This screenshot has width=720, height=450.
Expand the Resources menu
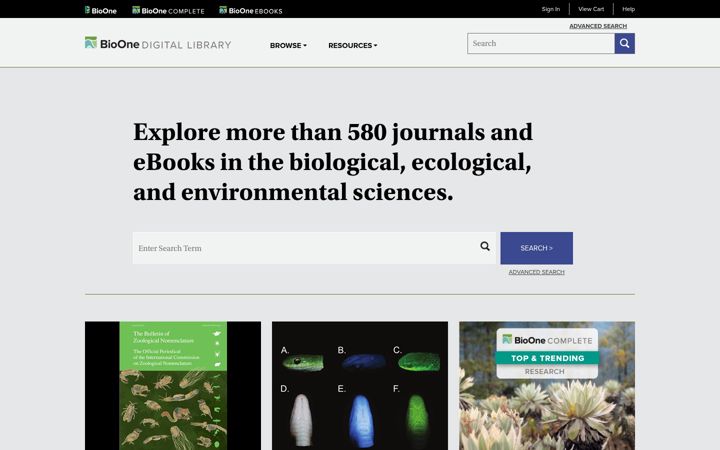[x=353, y=45]
